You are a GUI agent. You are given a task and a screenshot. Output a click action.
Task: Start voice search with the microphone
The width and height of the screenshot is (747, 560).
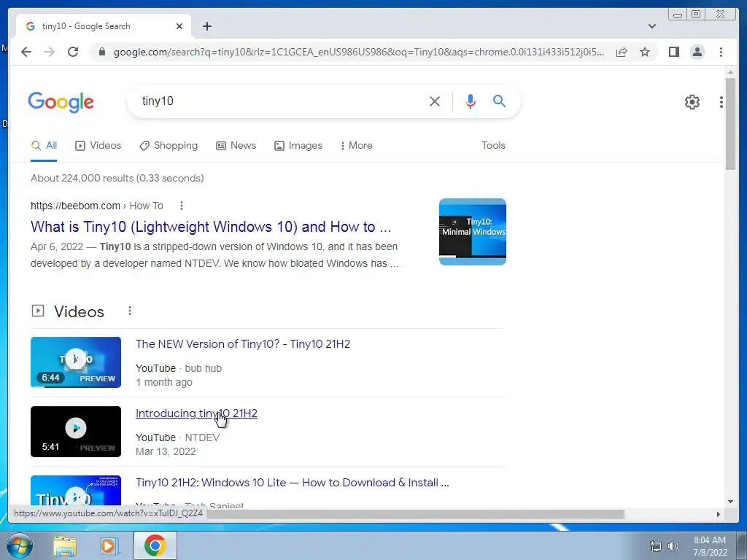pos(471,101)
